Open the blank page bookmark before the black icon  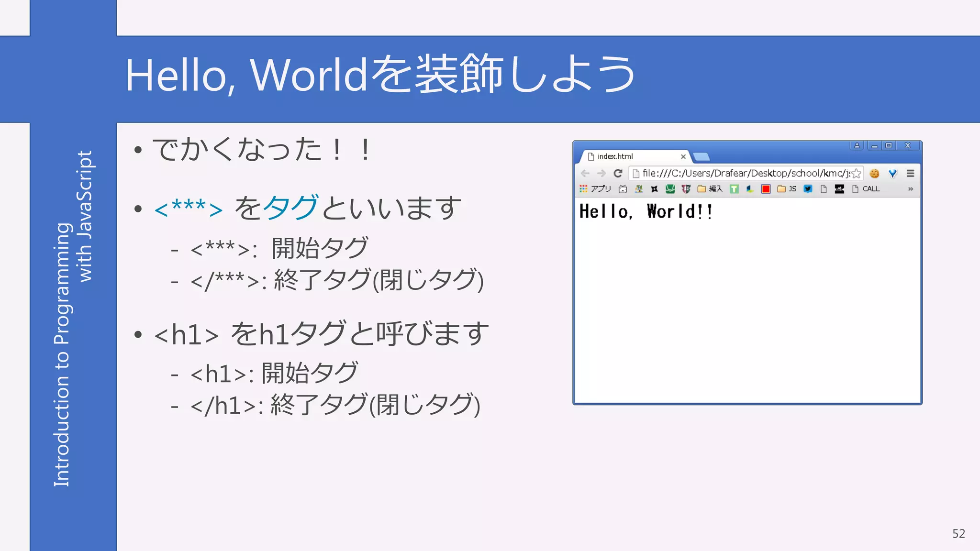click(824, 189)
